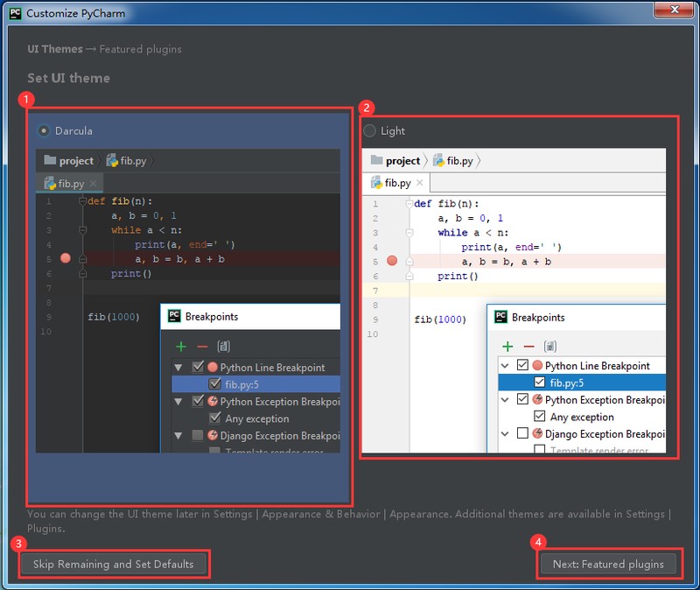Viewport: 700px width, 590px height.
Task: Click group-by icon in Darcula Breakpoints toolbar
Action: pyautogui.click(x=223, y=347)
